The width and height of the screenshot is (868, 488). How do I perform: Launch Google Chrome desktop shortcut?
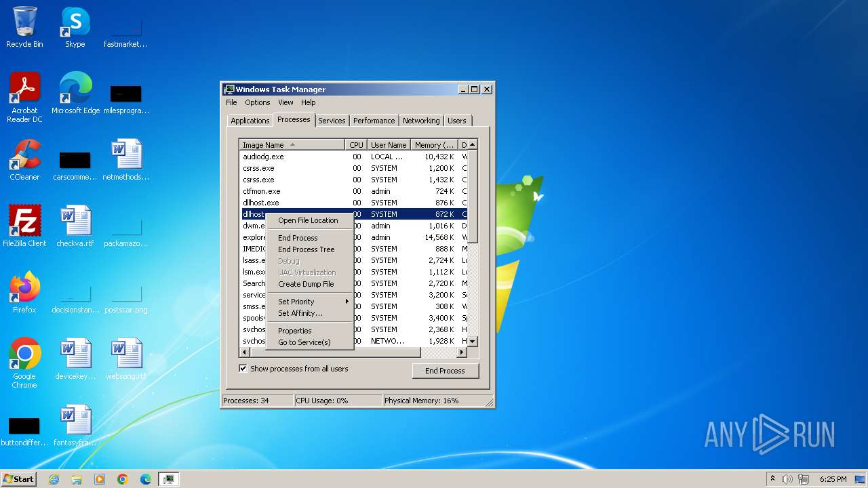pyautogui.click(x=24, y=363)
